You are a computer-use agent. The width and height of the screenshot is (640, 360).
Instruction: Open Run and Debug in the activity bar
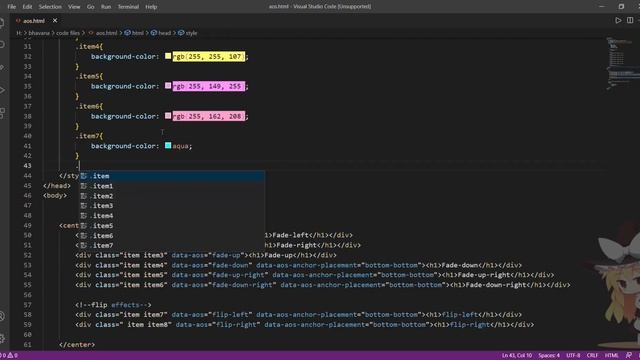coord(2,90)
